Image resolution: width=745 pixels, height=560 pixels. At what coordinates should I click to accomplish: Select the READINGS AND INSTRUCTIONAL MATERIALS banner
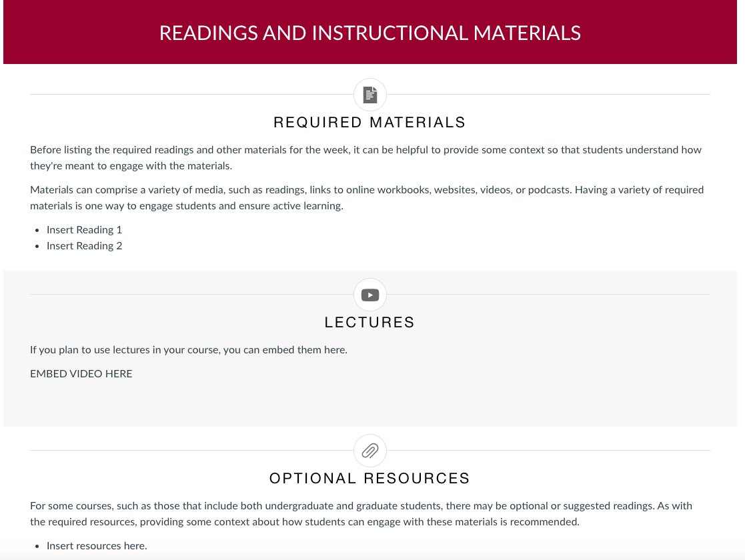click(369, 32)
